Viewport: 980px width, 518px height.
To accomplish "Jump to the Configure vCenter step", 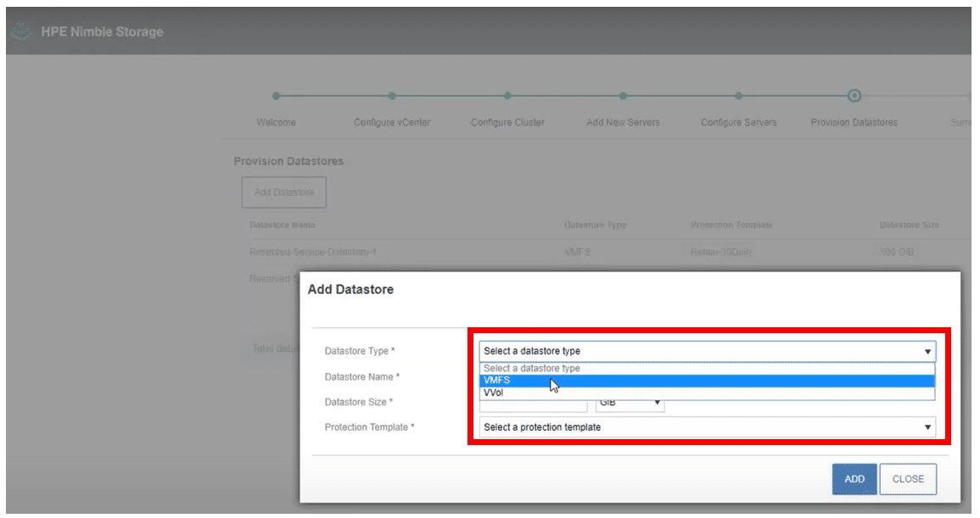I will click(392, 122).
